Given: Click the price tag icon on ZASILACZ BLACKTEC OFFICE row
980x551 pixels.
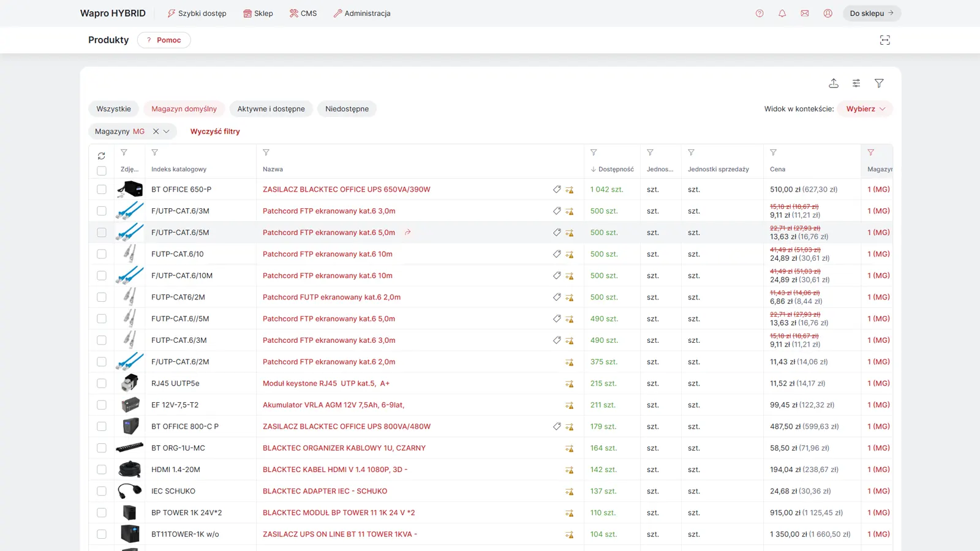Looking at the screenshot, I should click(557, 189).
